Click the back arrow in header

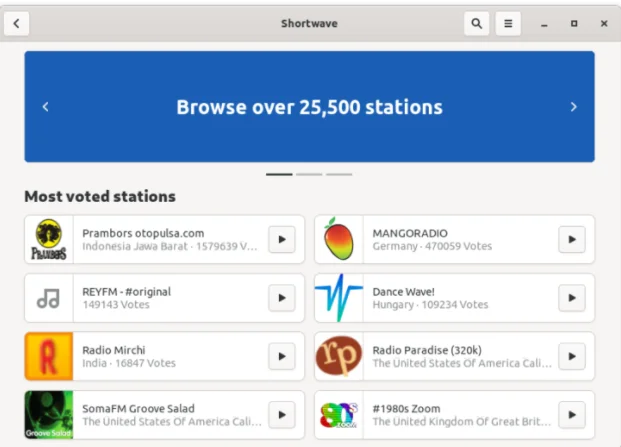pos(17,23)
